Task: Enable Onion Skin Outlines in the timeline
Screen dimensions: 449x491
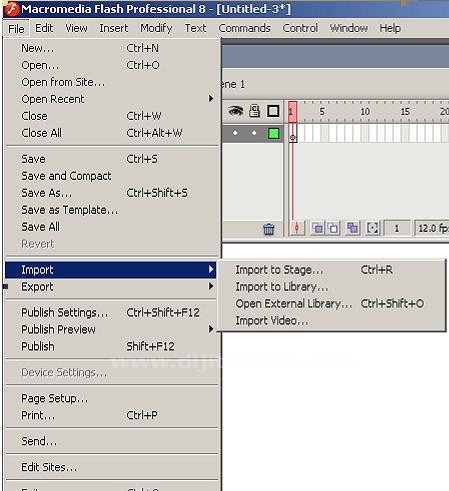Action: [x=333, y=228]
